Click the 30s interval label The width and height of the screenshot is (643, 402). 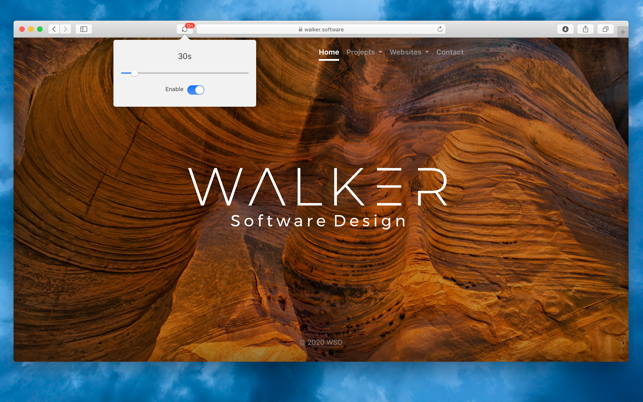[185, 56]
